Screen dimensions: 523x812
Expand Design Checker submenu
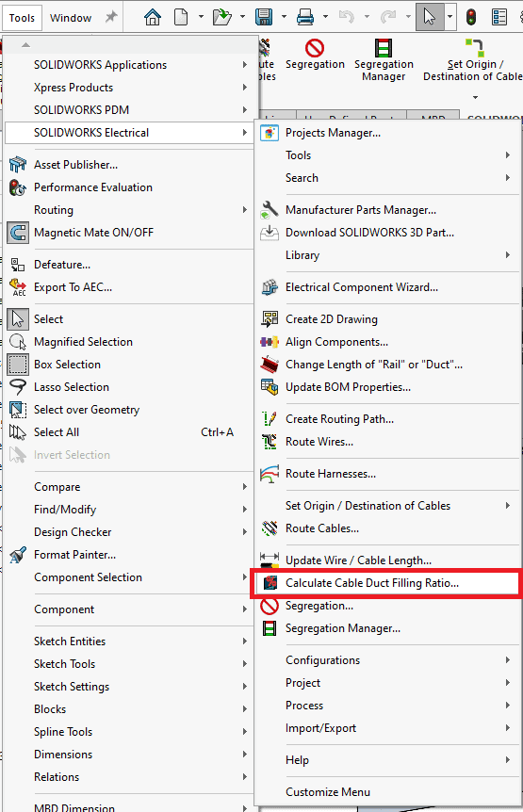click(129, 532)
